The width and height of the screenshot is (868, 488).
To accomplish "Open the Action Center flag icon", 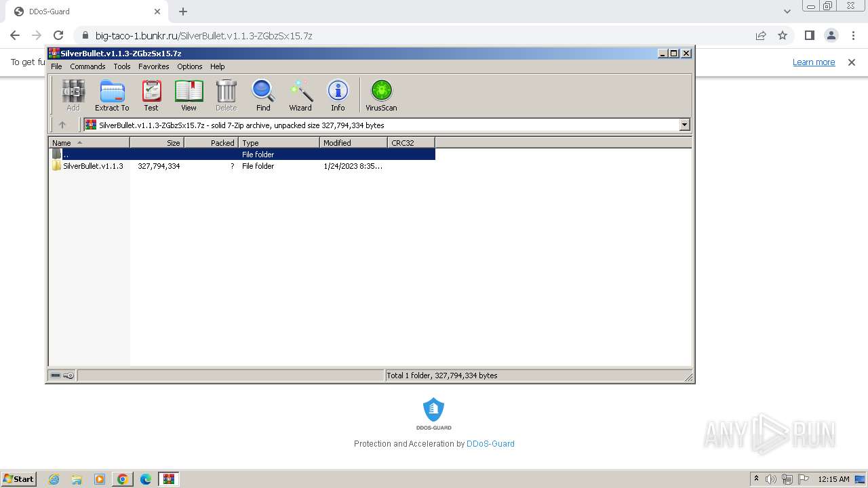I will [x=804, y=479].
